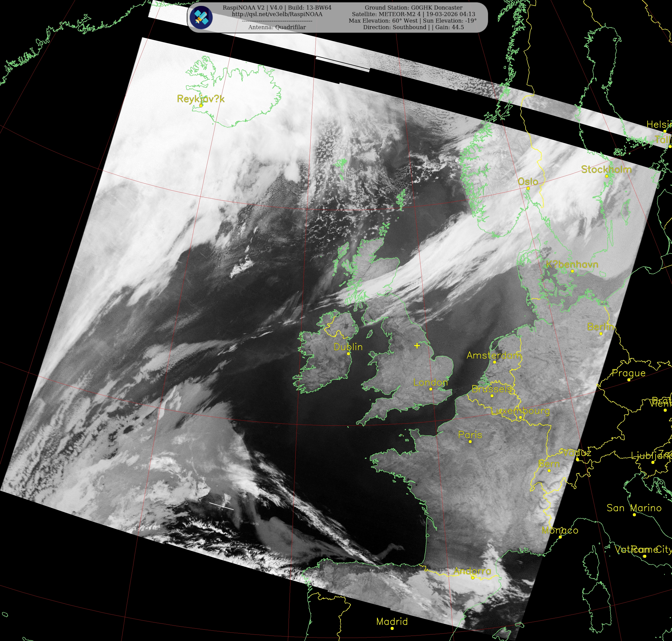Viewport: 672px width, 641px height.
Task: Click the Amsterdam city marker dot
Action: tap(494, 362)
